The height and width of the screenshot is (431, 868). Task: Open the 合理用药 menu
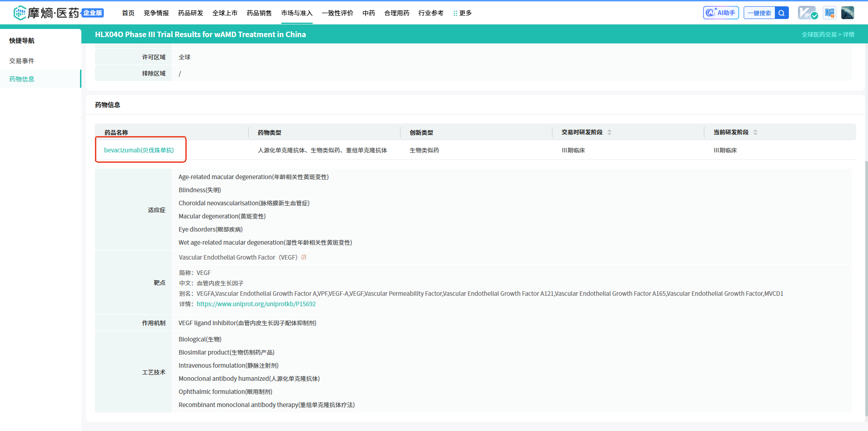396,13
